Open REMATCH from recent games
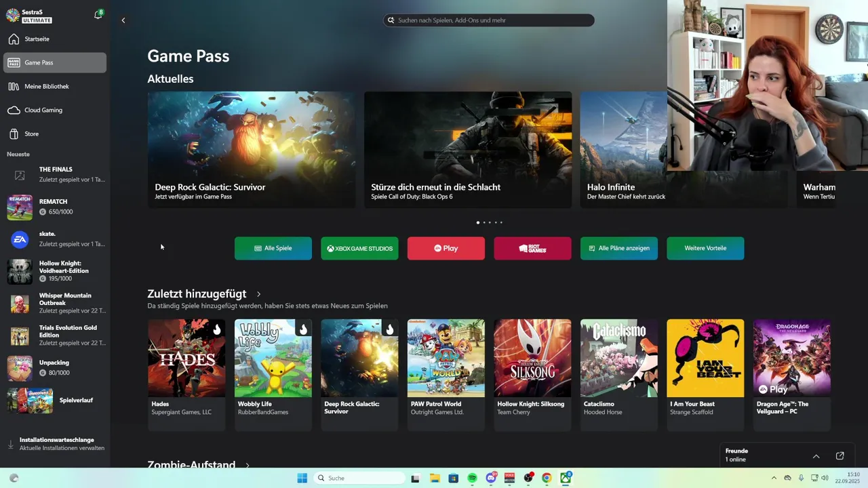This screenshot has width=868, height=488. click(55, 207)
